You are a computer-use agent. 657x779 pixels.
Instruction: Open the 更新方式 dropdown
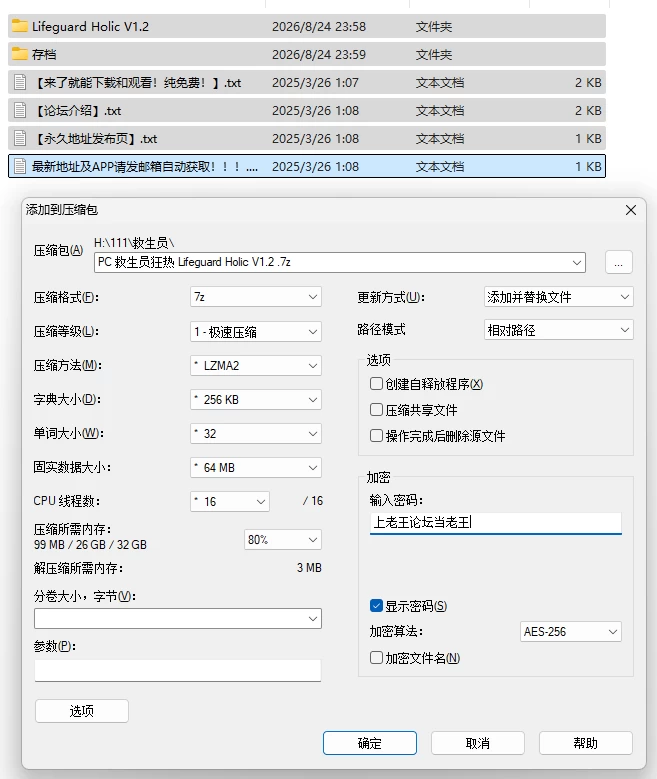coord(559,297)
